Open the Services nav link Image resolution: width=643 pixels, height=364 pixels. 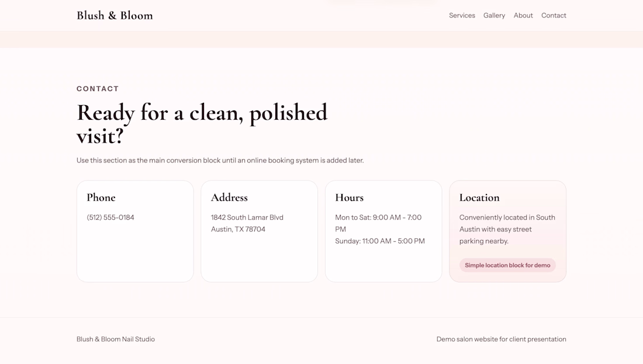pyautogui.click(x=462, y=15)
